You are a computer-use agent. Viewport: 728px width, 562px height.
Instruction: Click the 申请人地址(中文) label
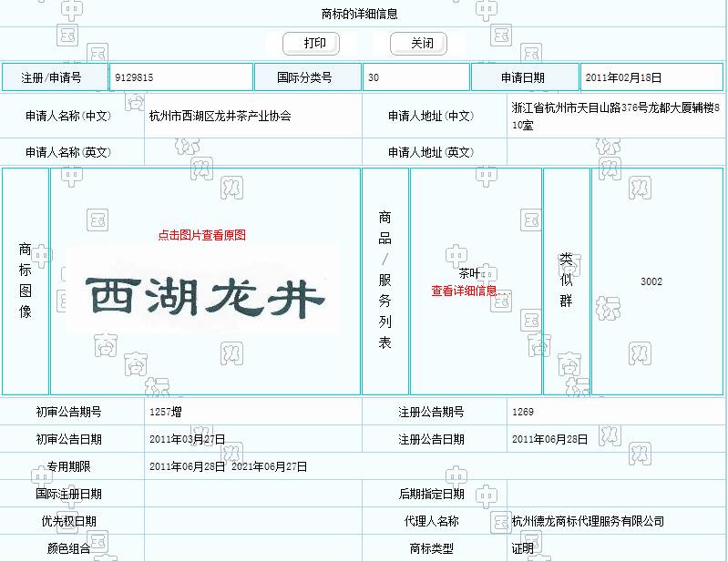coord(431,116)
